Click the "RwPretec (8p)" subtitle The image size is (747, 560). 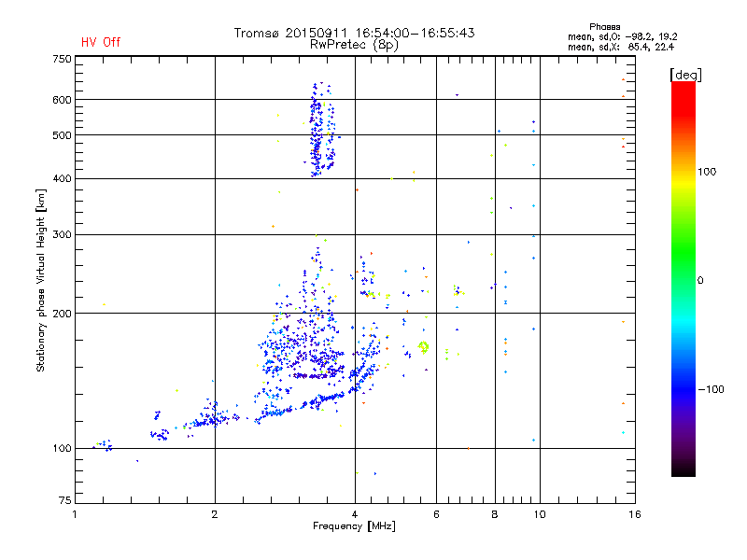(354, 45)
